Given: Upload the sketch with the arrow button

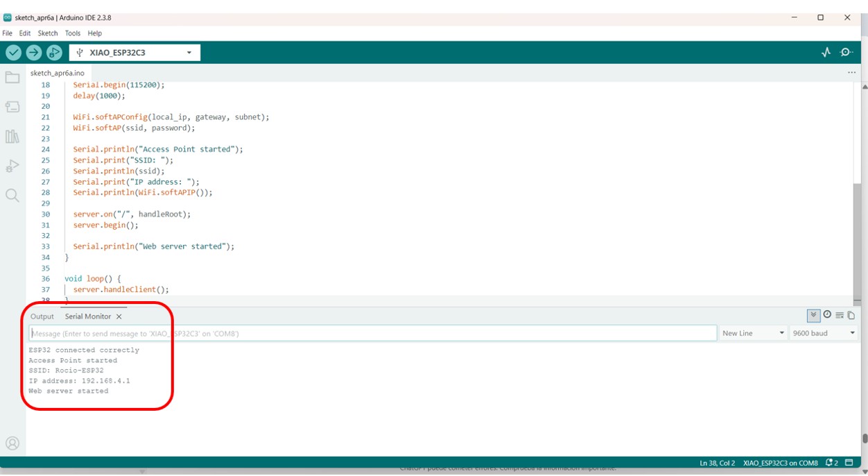Looking at the screenshot, I should [x=33, y=52].
